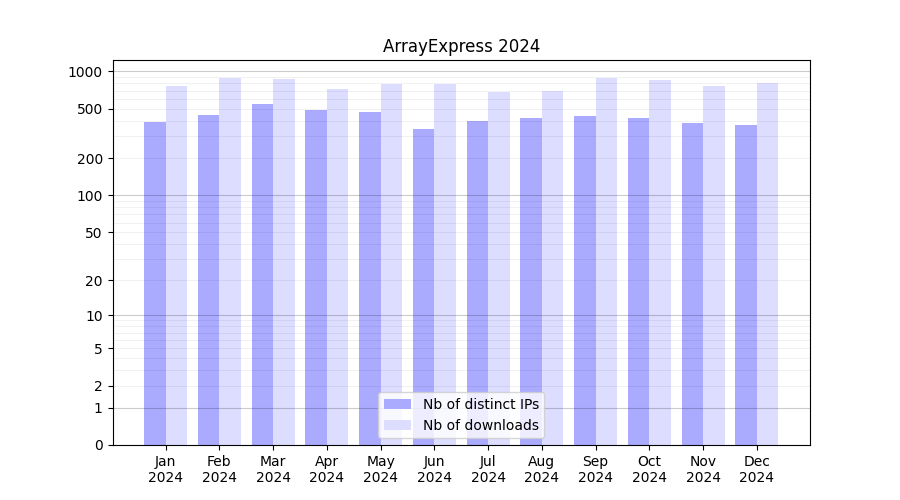
Task: Click the 'Aug 2024' x-axis label
Action: (x=541, y=469)
